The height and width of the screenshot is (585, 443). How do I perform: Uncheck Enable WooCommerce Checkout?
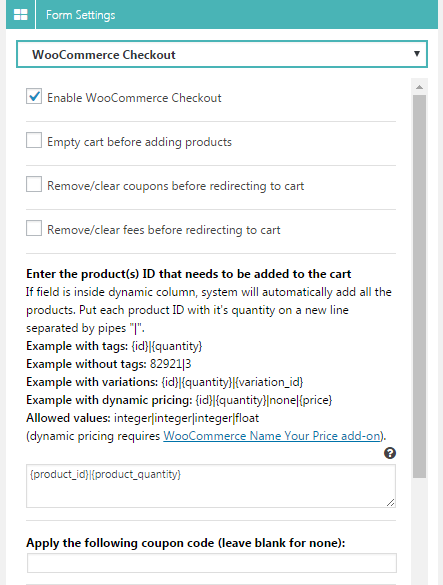tap(34, 97)
